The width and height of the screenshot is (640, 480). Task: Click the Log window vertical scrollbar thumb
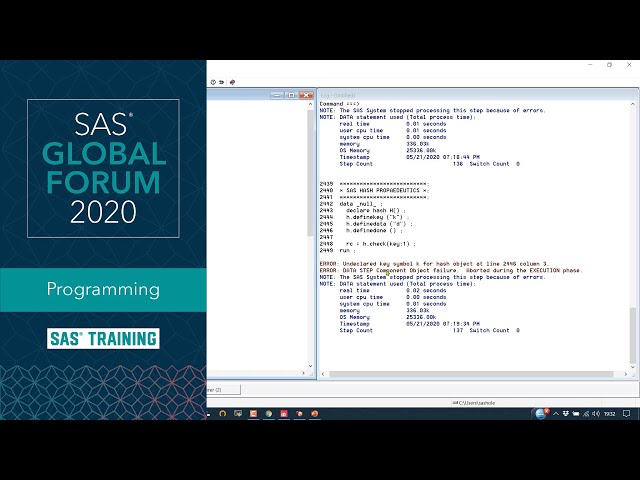[633, 335]
